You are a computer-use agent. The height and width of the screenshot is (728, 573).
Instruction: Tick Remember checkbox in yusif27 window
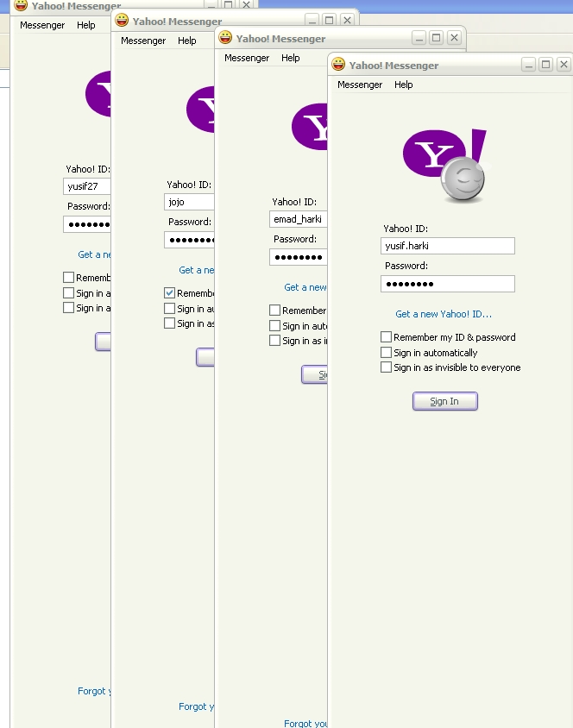click(69, 278)
